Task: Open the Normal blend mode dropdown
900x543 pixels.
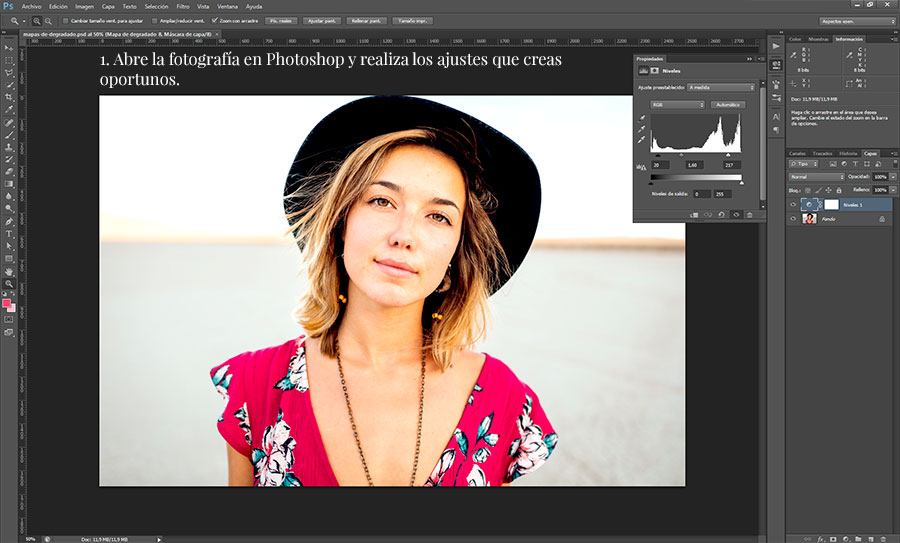Action: (816, 176)
